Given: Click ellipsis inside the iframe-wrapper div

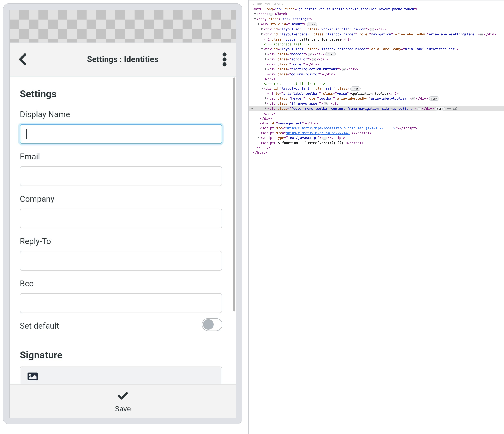Looking at the screenshot, I should [x=326, y=103].
